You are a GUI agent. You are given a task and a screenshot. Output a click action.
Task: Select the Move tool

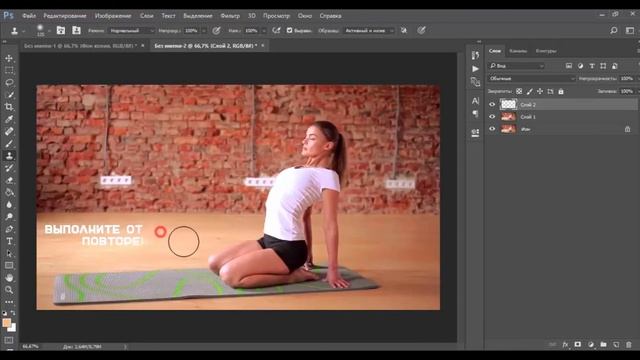(9, 58)
